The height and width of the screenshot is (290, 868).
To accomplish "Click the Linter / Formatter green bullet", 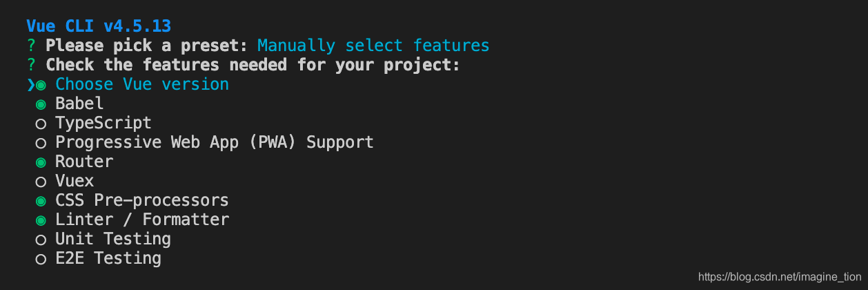I will (41, 220).
